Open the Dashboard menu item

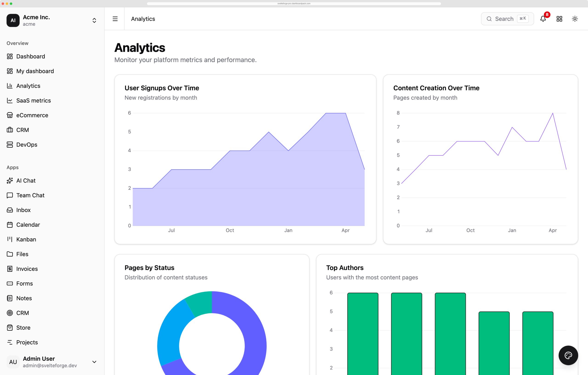tap(52, 57)
